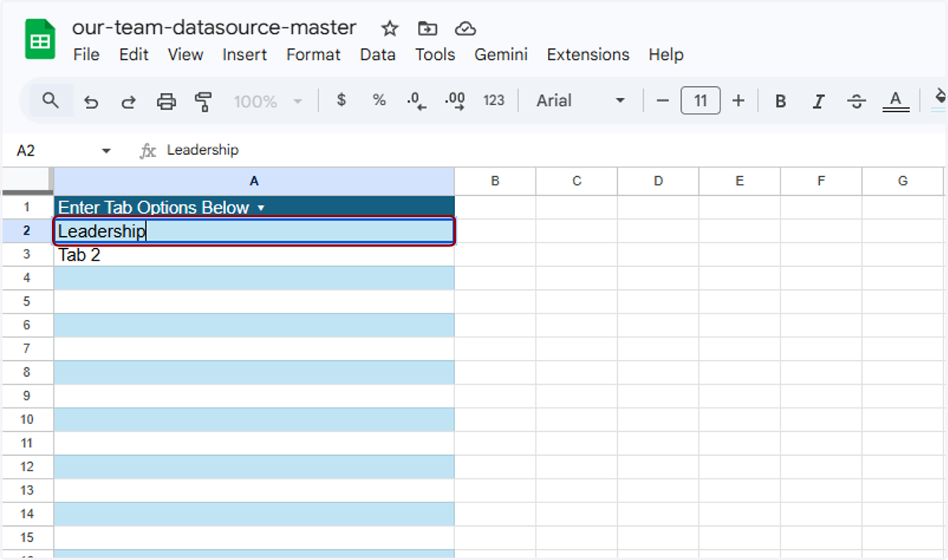This screenshot has width=948, height=560.
Task: Open the Edit menu
Action: pos(134,54)
